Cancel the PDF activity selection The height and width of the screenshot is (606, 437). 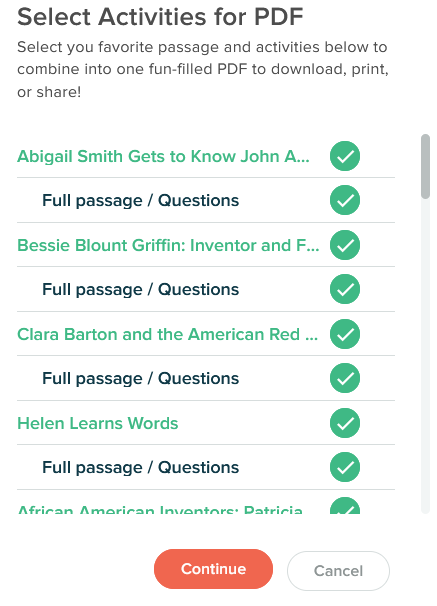[338, 571]
